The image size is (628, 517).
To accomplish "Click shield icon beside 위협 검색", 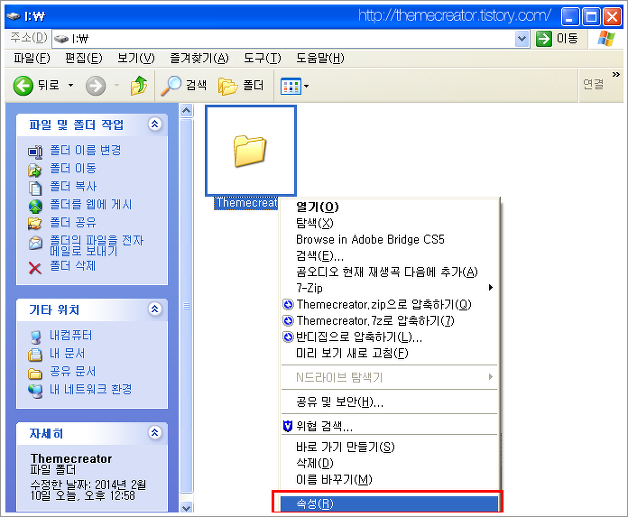I will point(287,426).
